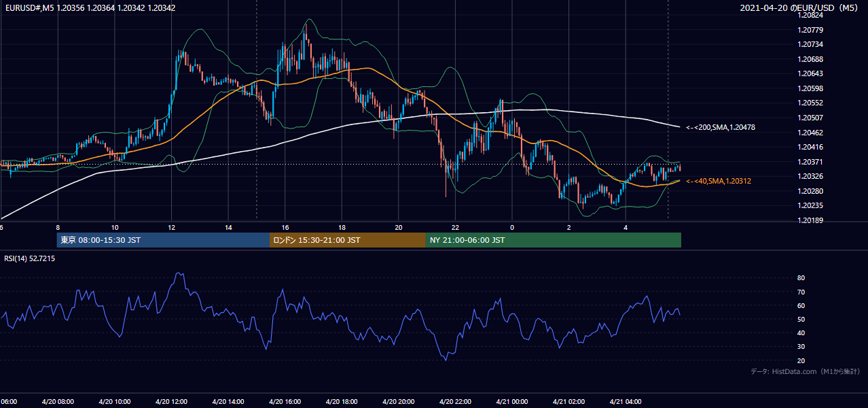Click the RSI(14) 52.7215 indicator label
This screenshot has width=868, height=408.
[x=30, y=258]
